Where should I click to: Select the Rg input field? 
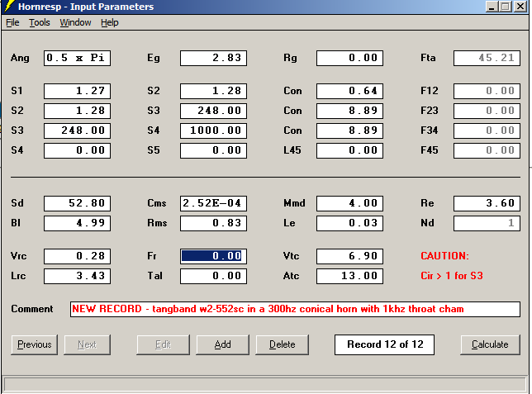[349, 58]
